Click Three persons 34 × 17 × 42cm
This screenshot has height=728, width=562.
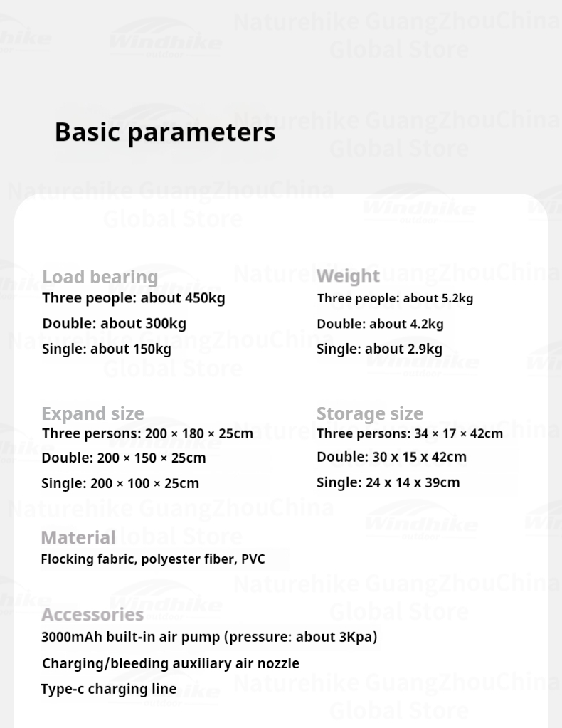tap(409, 433)
